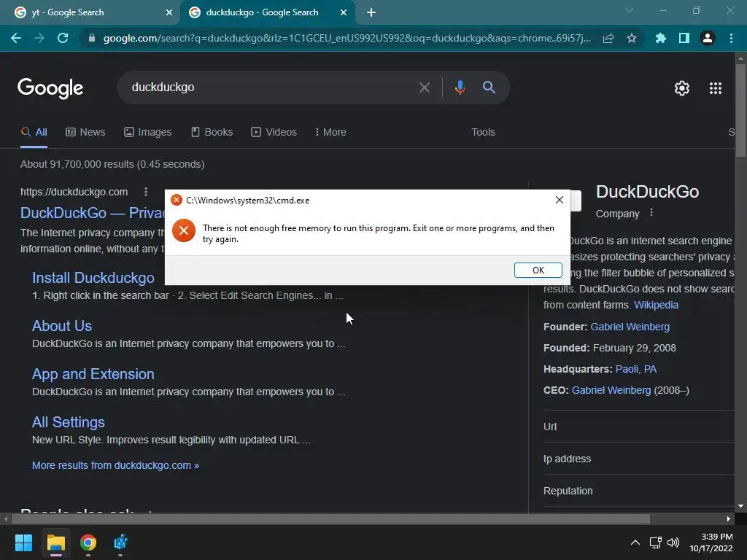Click the magnifier search button
Screen dimensions: 747x560
489,87
